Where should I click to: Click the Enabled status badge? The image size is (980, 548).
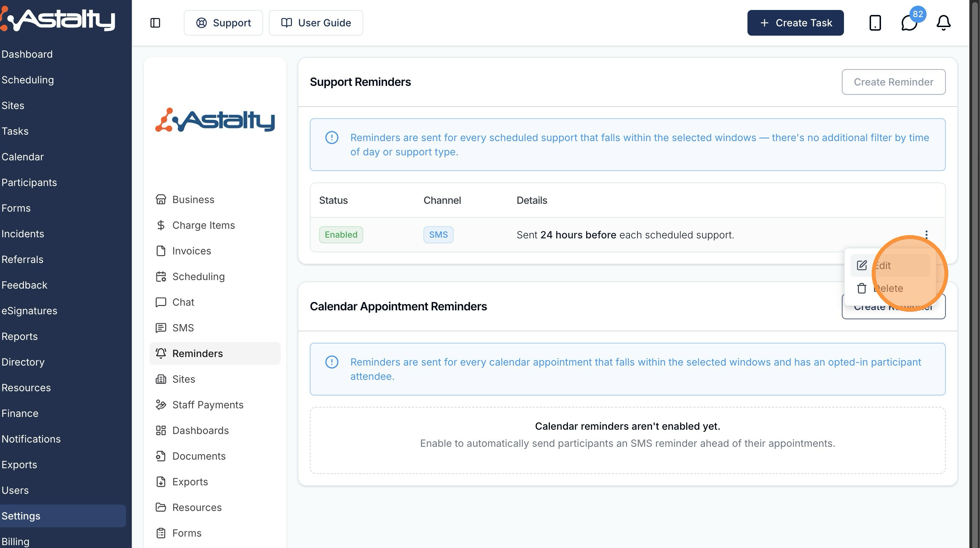click(341, 234)
